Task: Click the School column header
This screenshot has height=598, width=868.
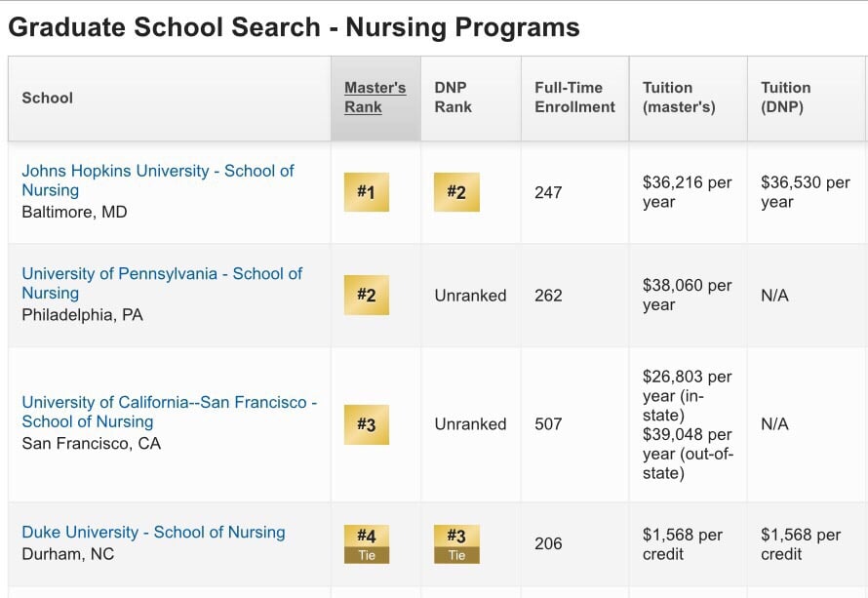Action: coord(47,99)
